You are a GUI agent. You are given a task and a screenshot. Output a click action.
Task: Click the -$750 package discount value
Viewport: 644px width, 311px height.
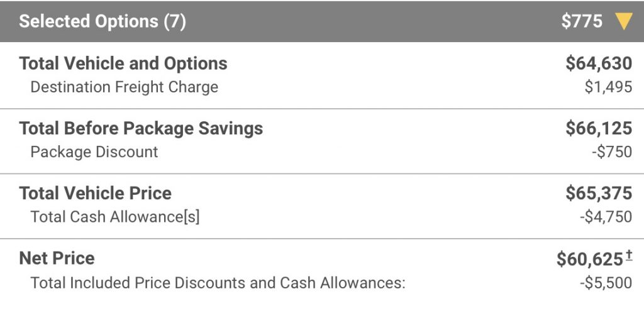pyautogui.click(x=612, y=152)
